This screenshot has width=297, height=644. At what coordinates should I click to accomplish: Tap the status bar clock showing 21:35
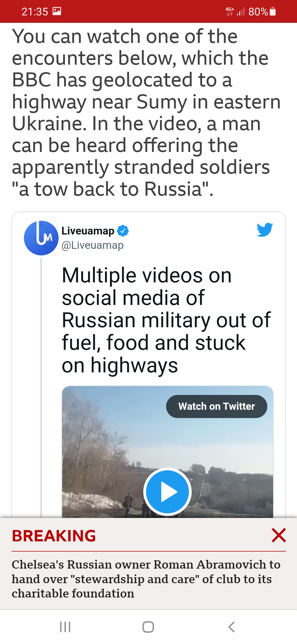point(35,12)
